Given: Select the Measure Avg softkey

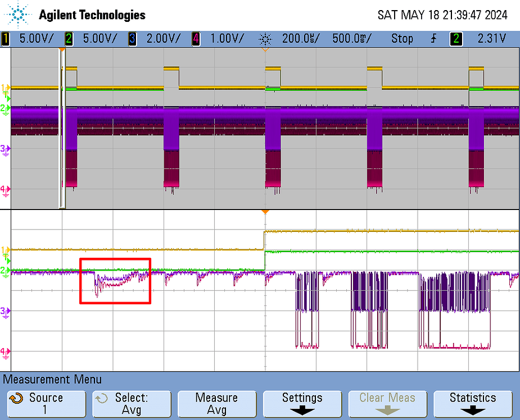Looking at the screenshot, I should 217,403.
